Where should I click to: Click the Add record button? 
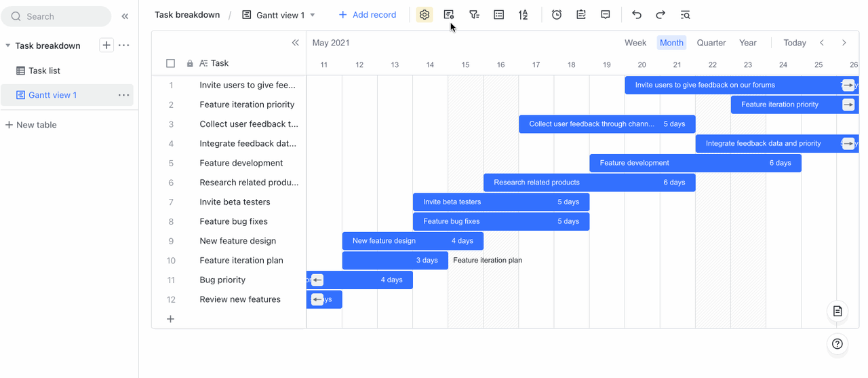pyautogui.click(x=367, y=15)
